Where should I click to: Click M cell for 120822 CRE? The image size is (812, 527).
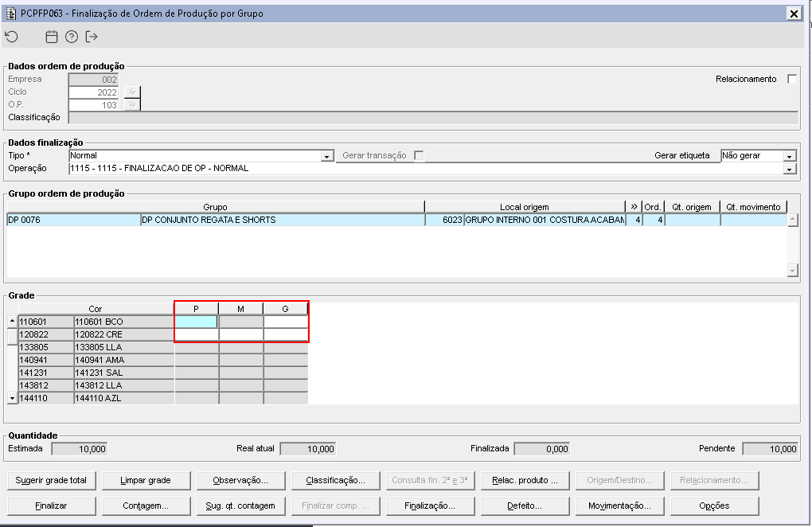240,334
